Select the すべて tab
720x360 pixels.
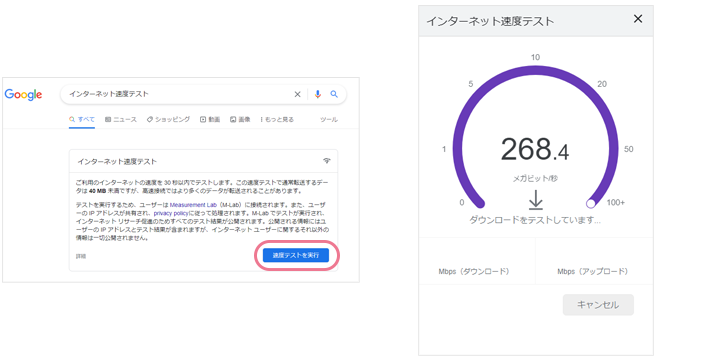[82, 119]
